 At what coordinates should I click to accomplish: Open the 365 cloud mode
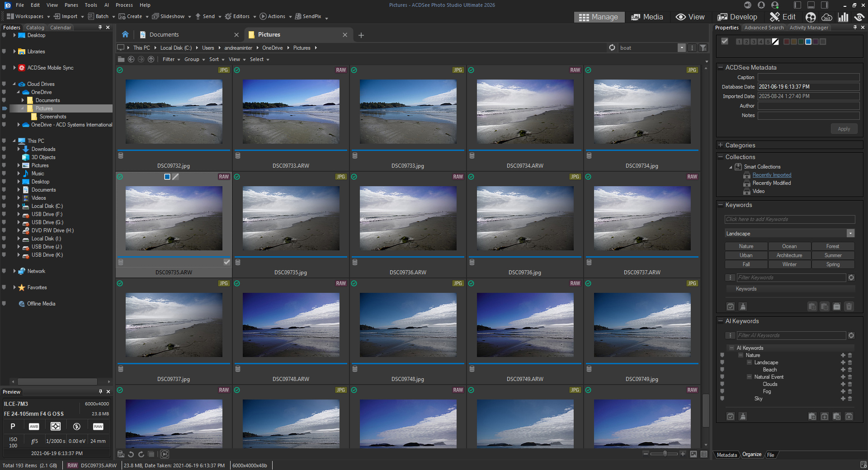[827, 17]
